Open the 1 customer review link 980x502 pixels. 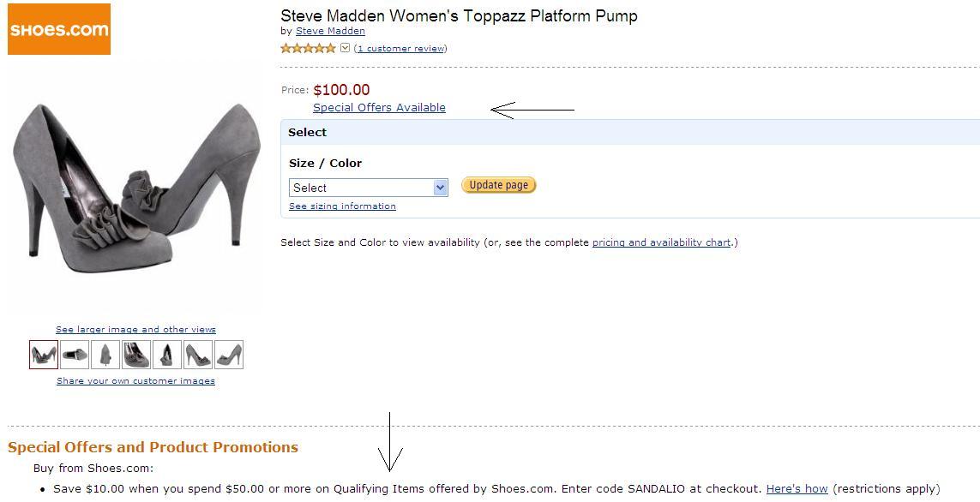point(400,49)
